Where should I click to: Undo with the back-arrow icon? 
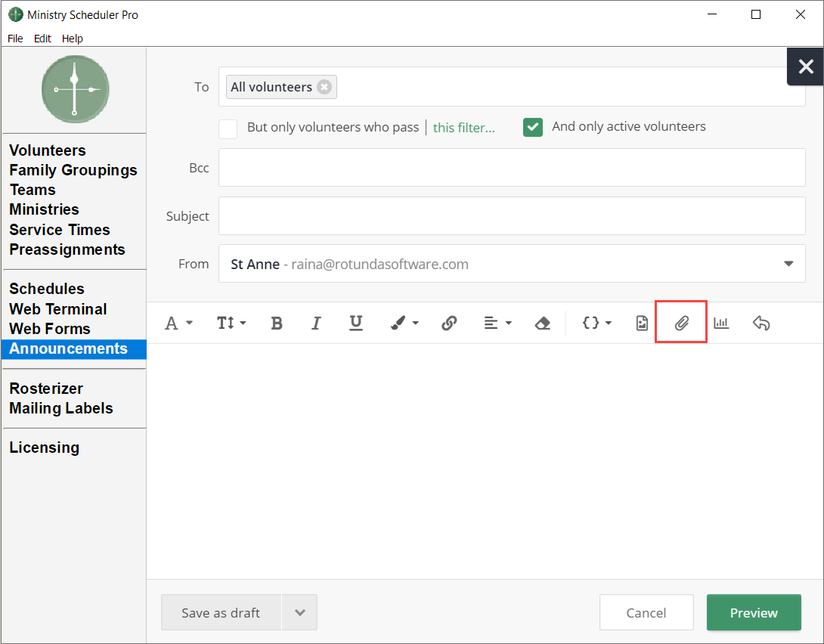761,323
